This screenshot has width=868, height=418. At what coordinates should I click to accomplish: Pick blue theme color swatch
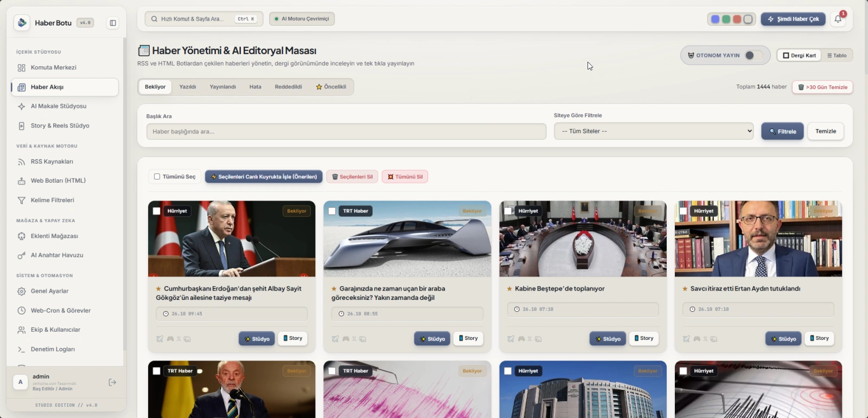coord(715,20)
